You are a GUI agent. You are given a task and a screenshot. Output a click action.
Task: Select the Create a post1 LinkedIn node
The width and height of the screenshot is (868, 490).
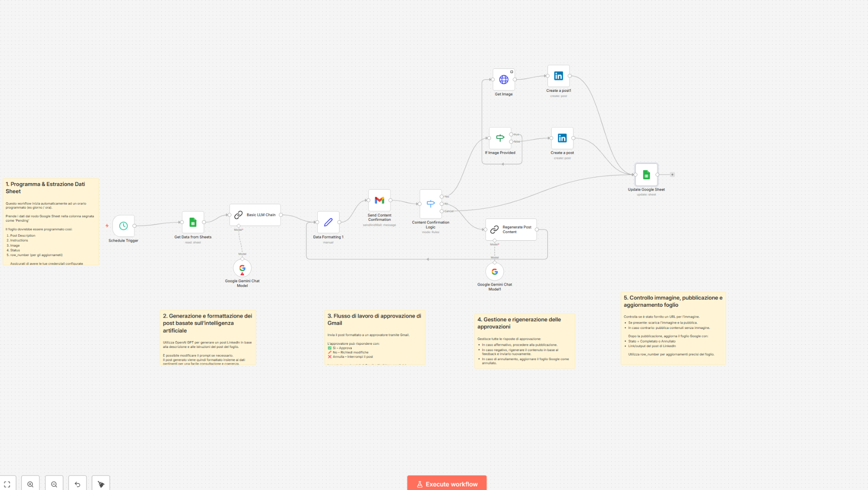tap(558, 76)
